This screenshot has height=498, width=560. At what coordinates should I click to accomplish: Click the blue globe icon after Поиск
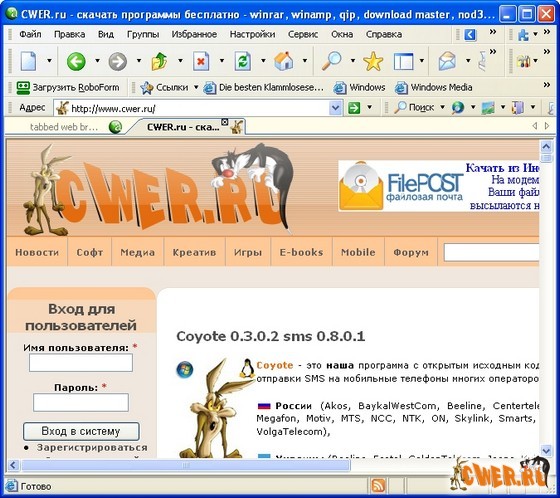pos(458,107)
